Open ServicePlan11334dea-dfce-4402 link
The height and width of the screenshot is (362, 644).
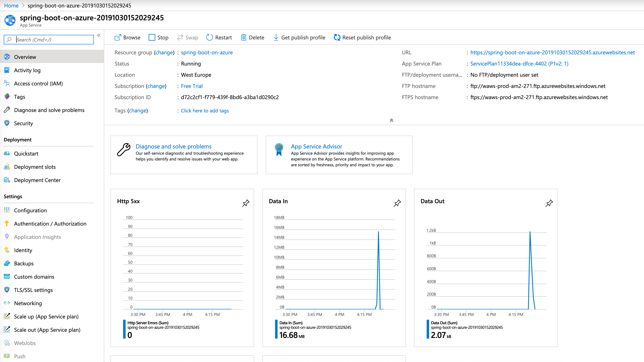pos(519,64)
